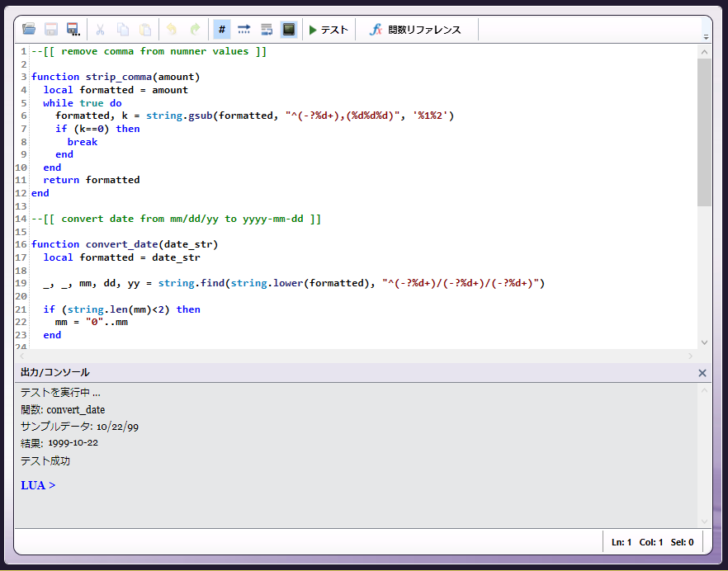Click 'function convert_date(date_str)' on line 16
Viewport: 728px width, 571px height.
click(x=125, y=244)
